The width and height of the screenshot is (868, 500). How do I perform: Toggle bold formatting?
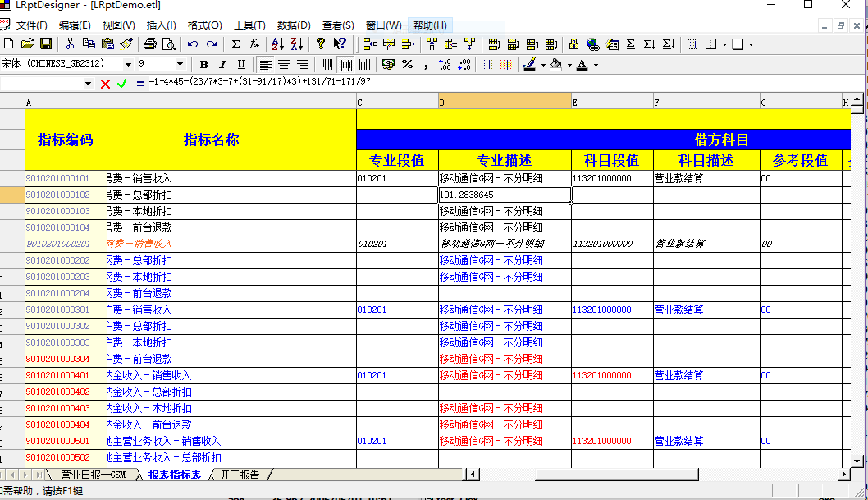[x=203, y=64]
